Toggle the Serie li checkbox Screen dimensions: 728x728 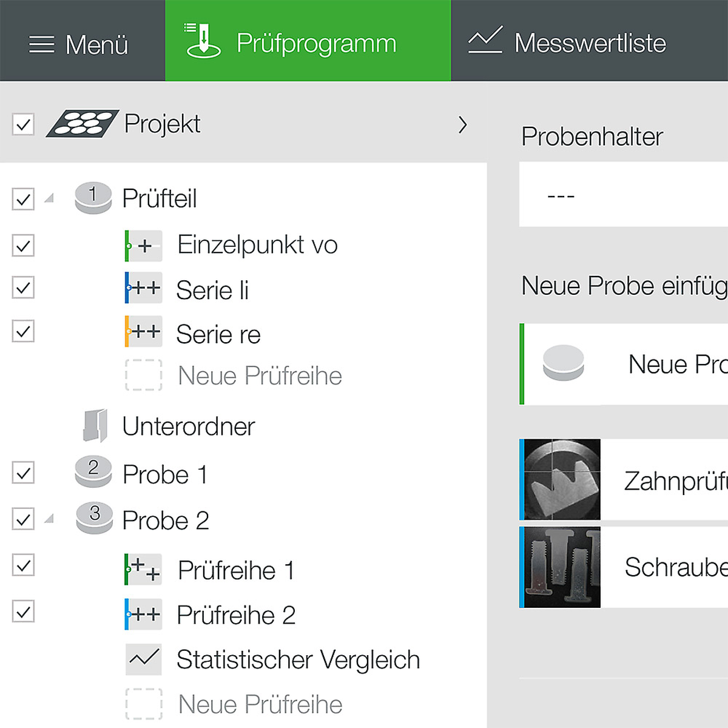pos(23,288)
